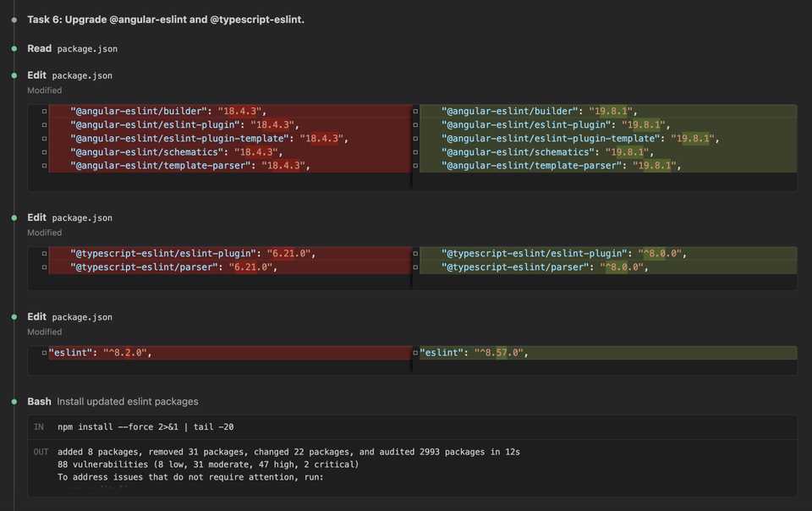Click the green dot on the first Edit step
Screen dimensions: 812x511
[x=14, y=74]
